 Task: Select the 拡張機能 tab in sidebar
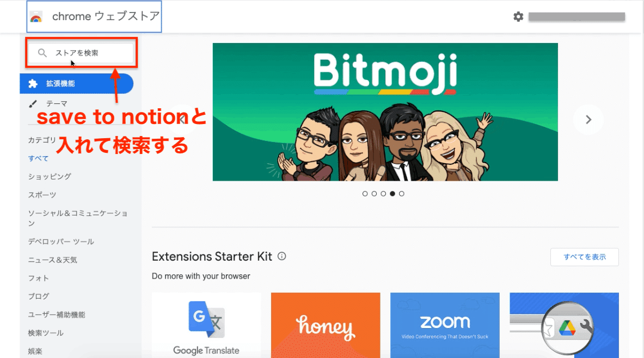click(x=76, y=84)
